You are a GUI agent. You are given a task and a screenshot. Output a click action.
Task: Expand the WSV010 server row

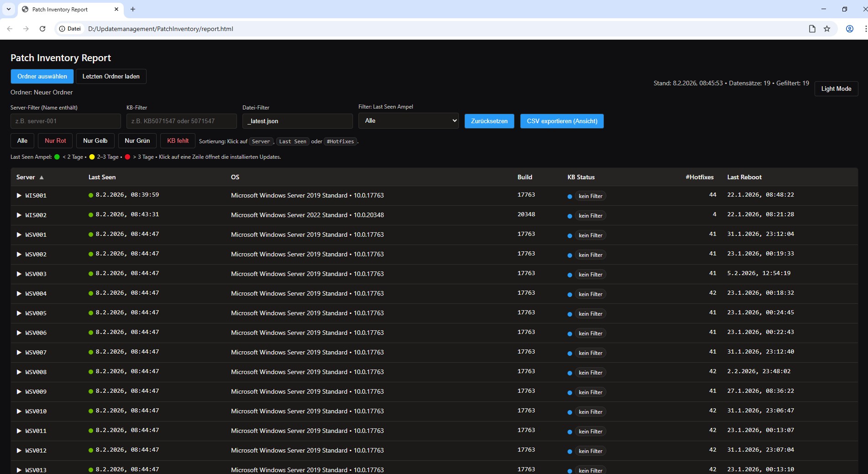[x=19, y=411]
